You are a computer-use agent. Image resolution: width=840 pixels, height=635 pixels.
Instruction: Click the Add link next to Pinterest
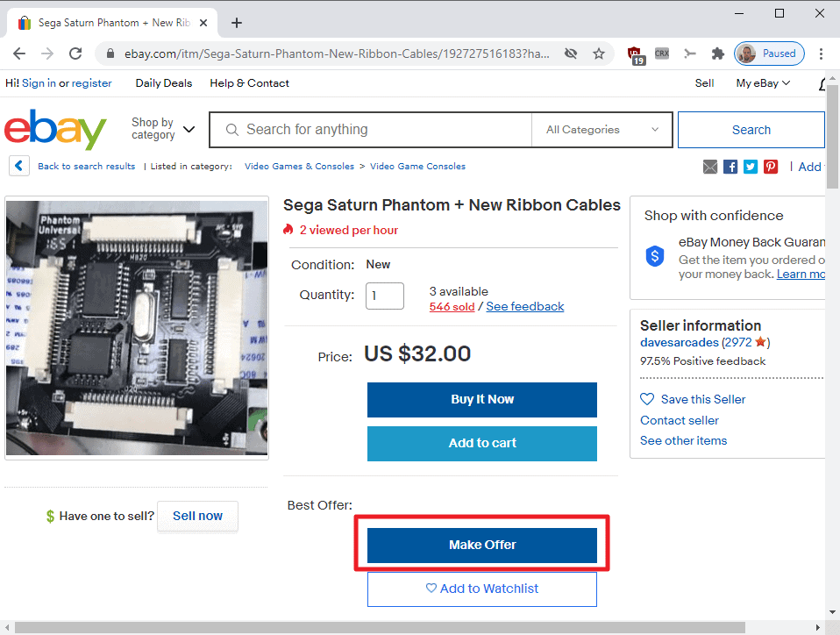pos(809,167)
